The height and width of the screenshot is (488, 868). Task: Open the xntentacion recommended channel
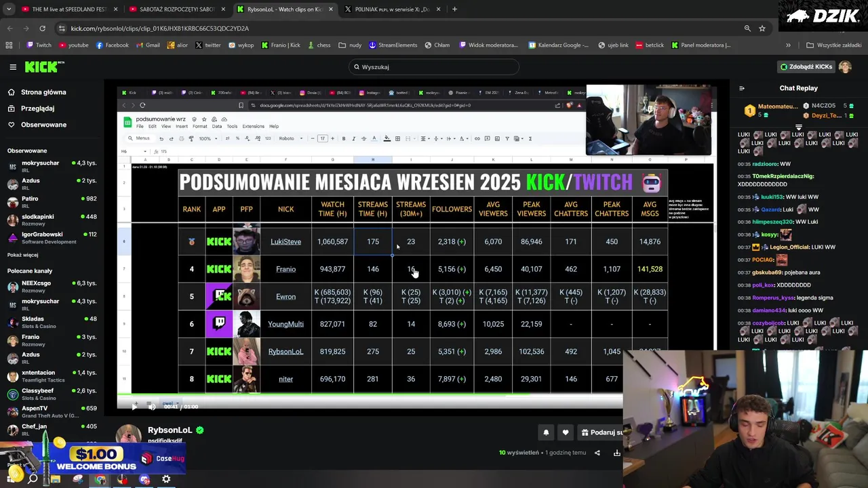pyautogui.click(x=52, y=376)
